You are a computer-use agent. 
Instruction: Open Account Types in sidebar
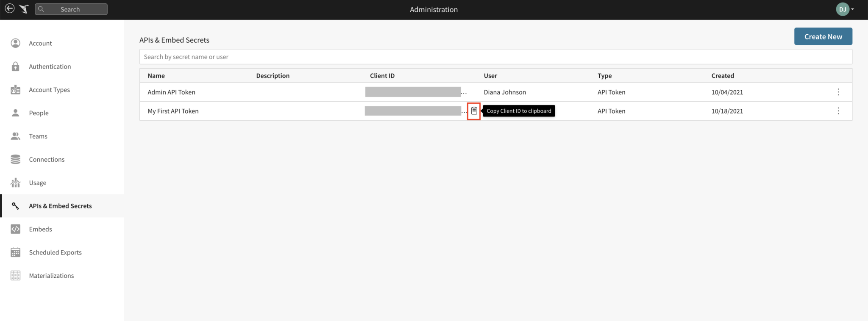coord(49,90)
